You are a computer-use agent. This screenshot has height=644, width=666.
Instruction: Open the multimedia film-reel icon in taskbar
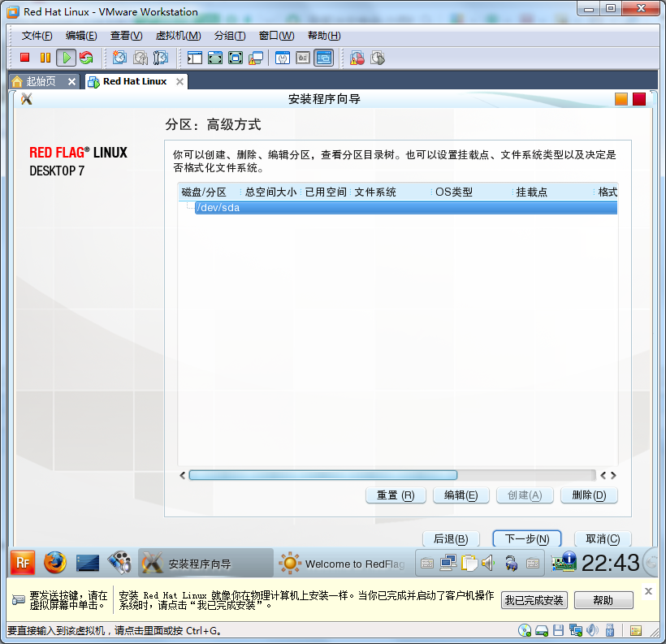click(119, 563)
